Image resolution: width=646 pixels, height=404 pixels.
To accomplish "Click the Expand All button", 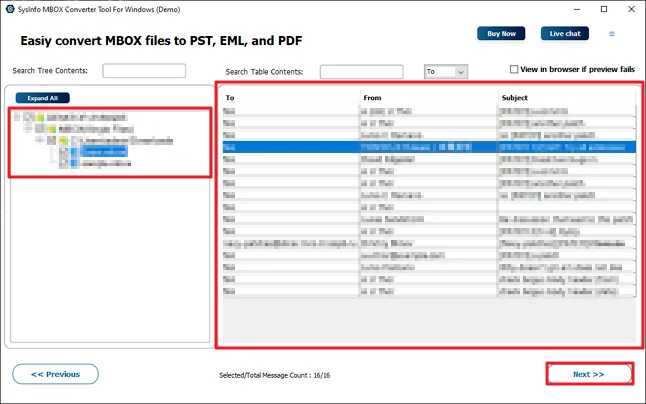I will pos(42,98).
